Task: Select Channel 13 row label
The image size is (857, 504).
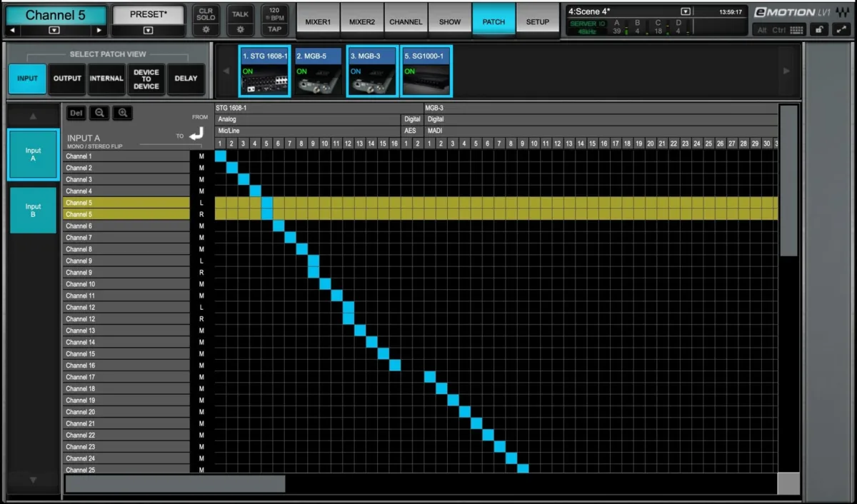Action: 126,331
